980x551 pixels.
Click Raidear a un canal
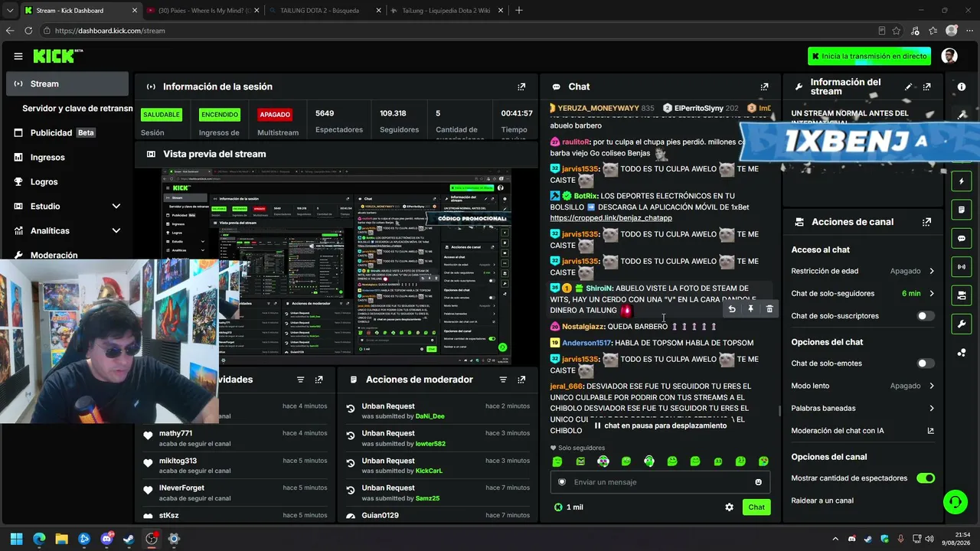click(x=822, y=500)
